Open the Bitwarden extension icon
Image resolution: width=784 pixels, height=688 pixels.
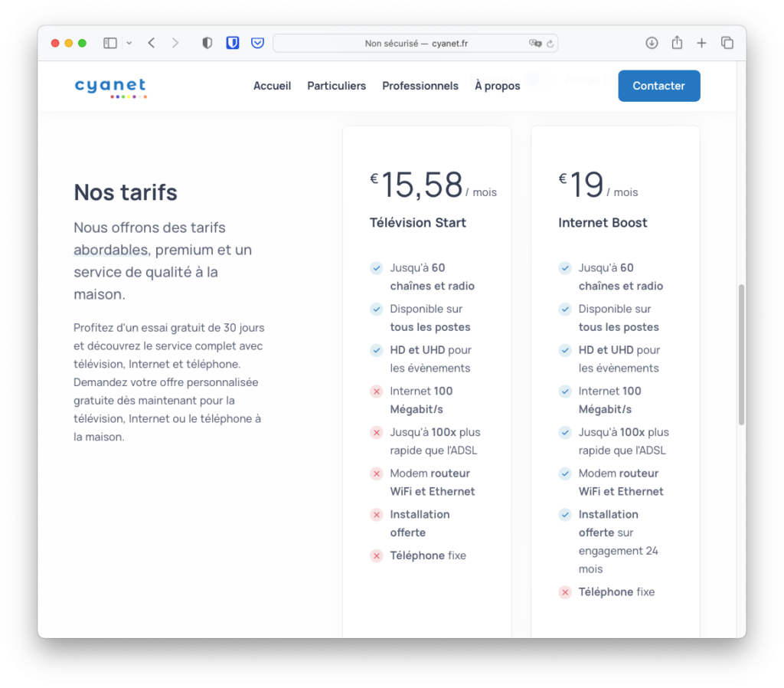coord(232,44)
